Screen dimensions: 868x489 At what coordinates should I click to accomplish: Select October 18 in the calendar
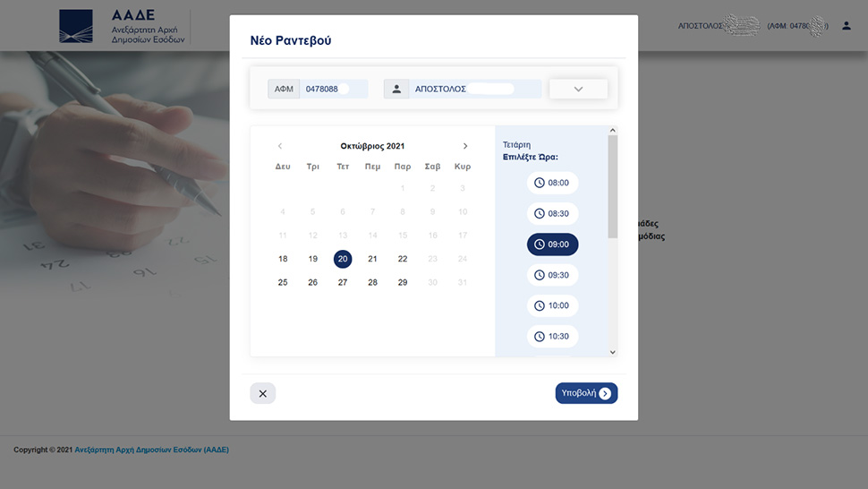(x=283, y=259)
